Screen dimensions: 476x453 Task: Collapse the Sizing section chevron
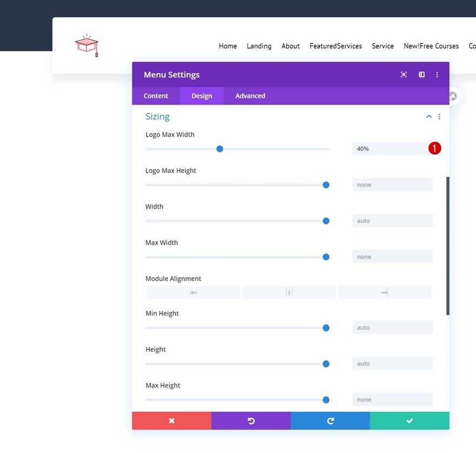coord(429,116)
